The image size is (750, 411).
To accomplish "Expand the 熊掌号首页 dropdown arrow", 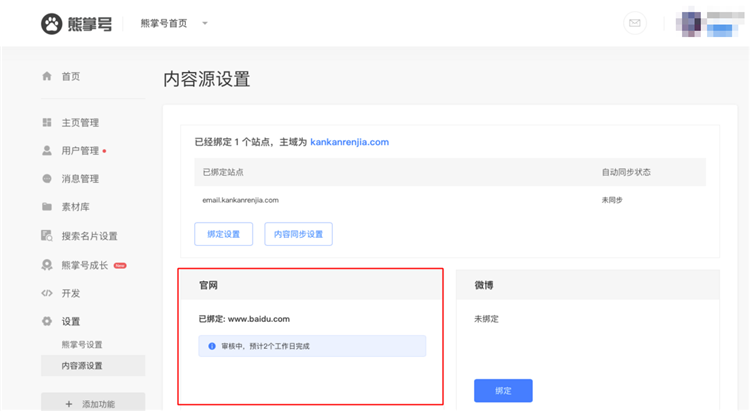I will (x=205, y=23).
